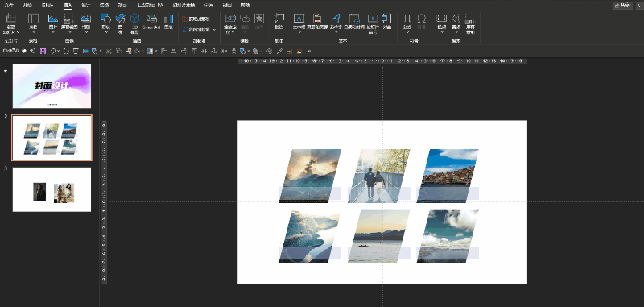Select the cover design slide 1 thumbnail
Image resolution: width=644 pixels, height=307 pixels.
(x=52, y=85)
